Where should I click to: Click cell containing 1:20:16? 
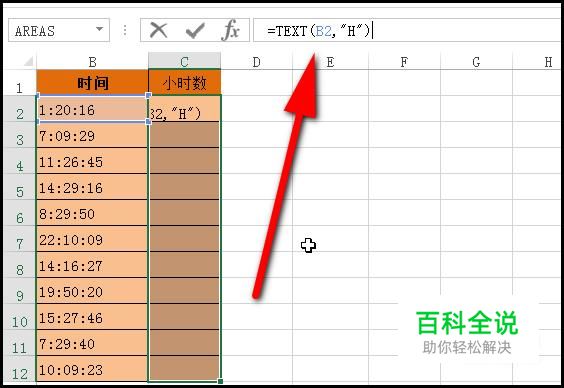point(92,109)
